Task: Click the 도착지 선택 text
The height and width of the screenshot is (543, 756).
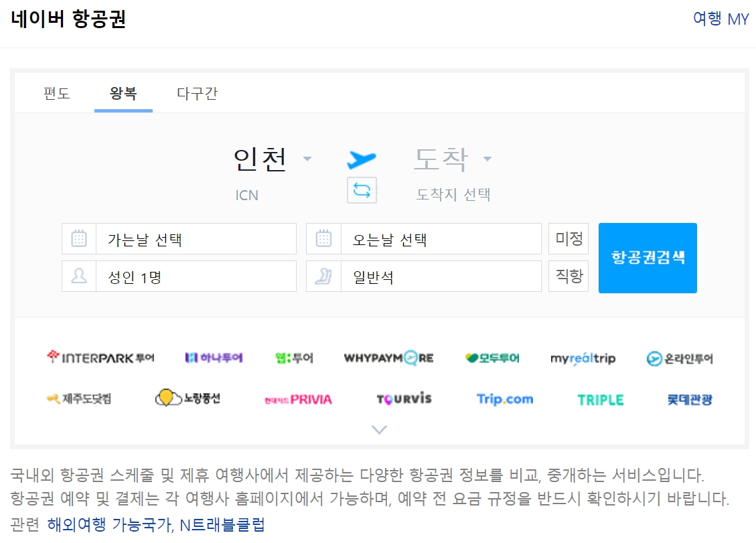Action: pyautogui.click(x=453, y=195)
